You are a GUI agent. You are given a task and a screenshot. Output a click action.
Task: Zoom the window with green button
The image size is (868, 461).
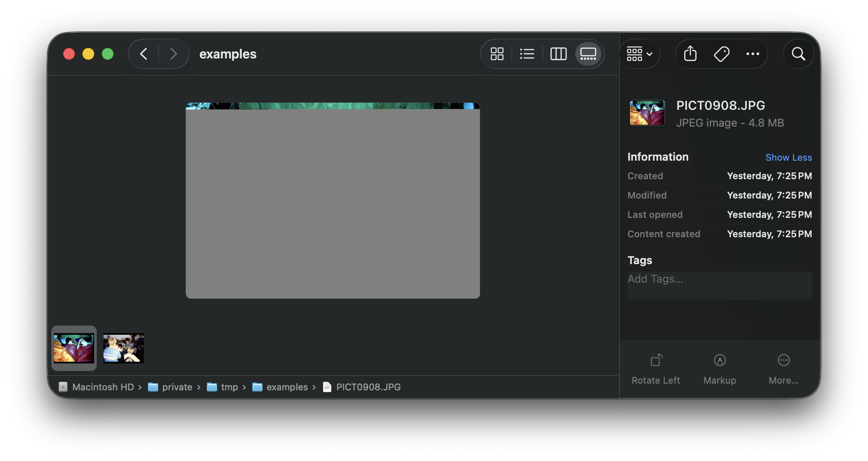pos(108,54)
